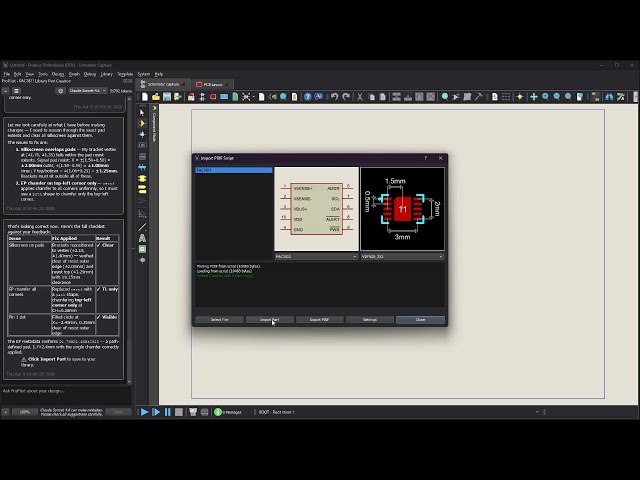Image resolution: width=640 pixels, height=480 pixels.
Task: Click Centre view crosshair icon
Action: tap(533, 97)
